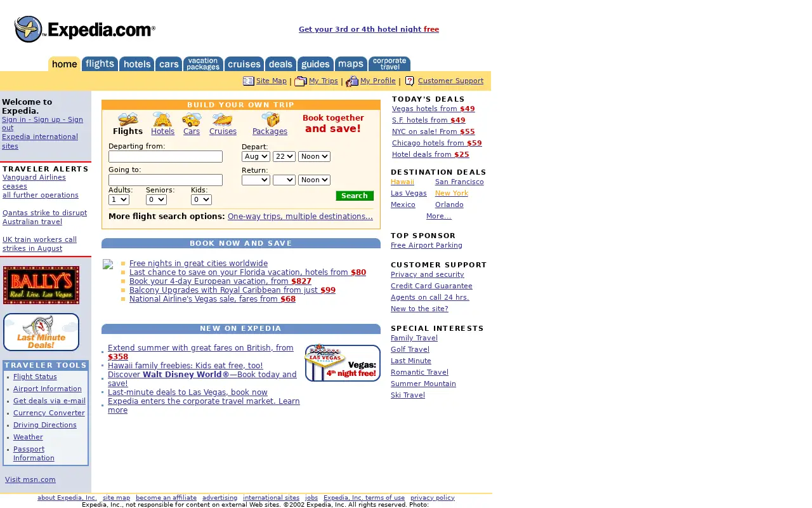This screenshot has width=812, height=508.
Task: Open the Kids count dropdown
Action: point(201,199)
